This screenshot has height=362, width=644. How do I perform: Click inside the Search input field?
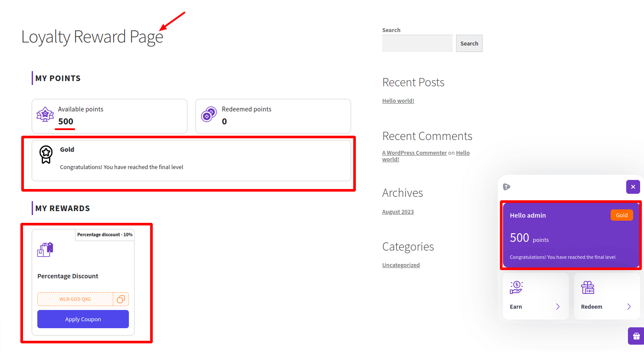coord(417,43)
